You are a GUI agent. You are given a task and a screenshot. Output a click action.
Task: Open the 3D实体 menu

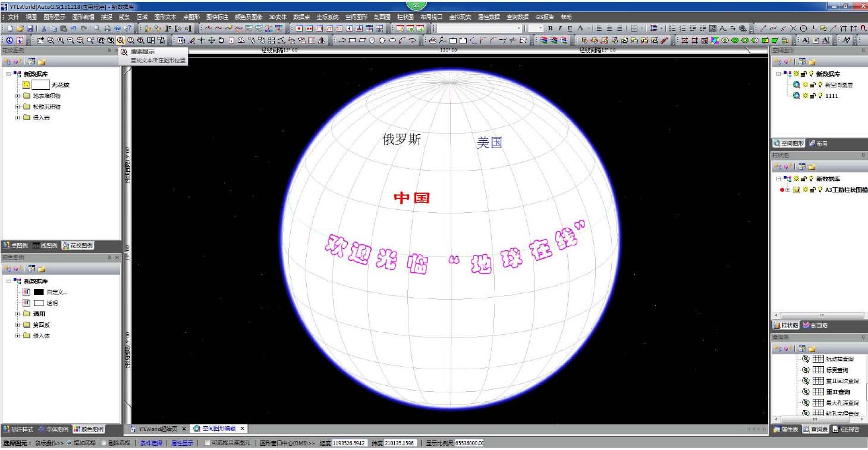pos(278,17)
